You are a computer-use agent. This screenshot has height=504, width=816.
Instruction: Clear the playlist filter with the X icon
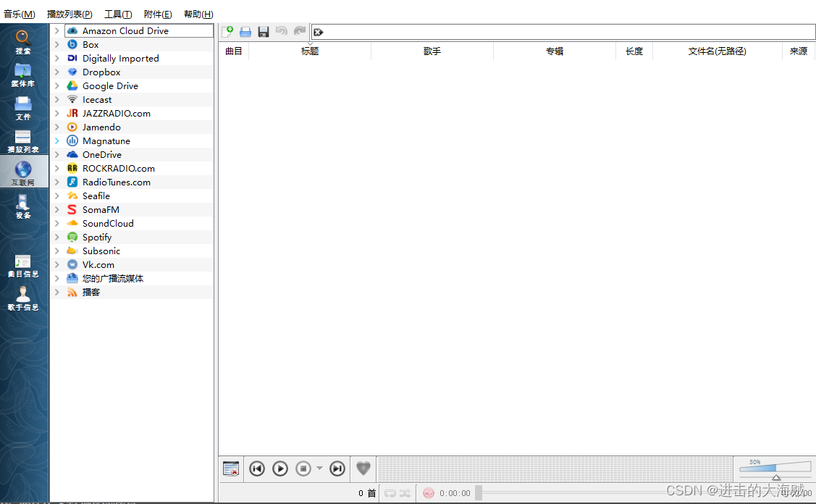(319, 33)
